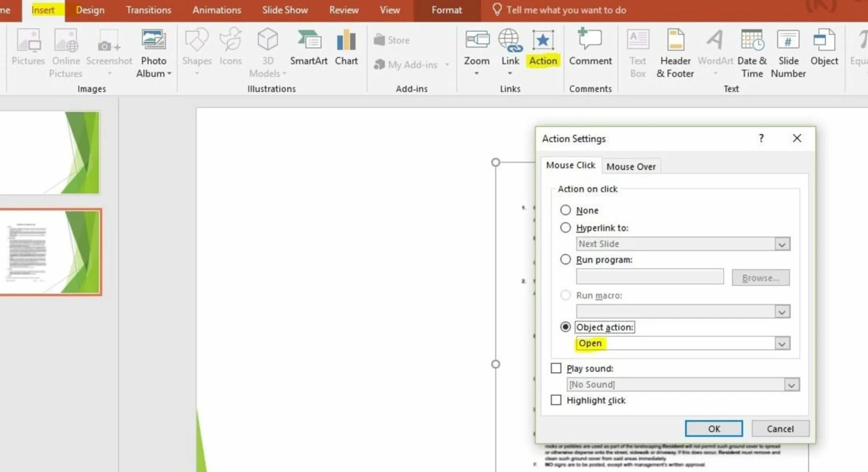Tick the Highlight click checkbox
The width and height of the screenshot is (868, 472).
[556, 400]
